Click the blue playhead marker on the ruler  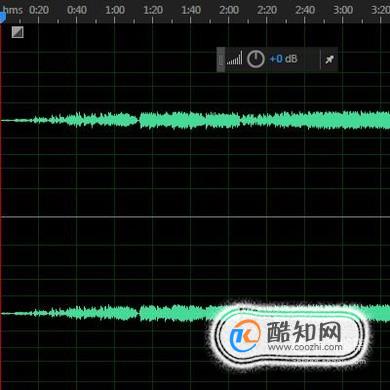click(x=2, y=17)
